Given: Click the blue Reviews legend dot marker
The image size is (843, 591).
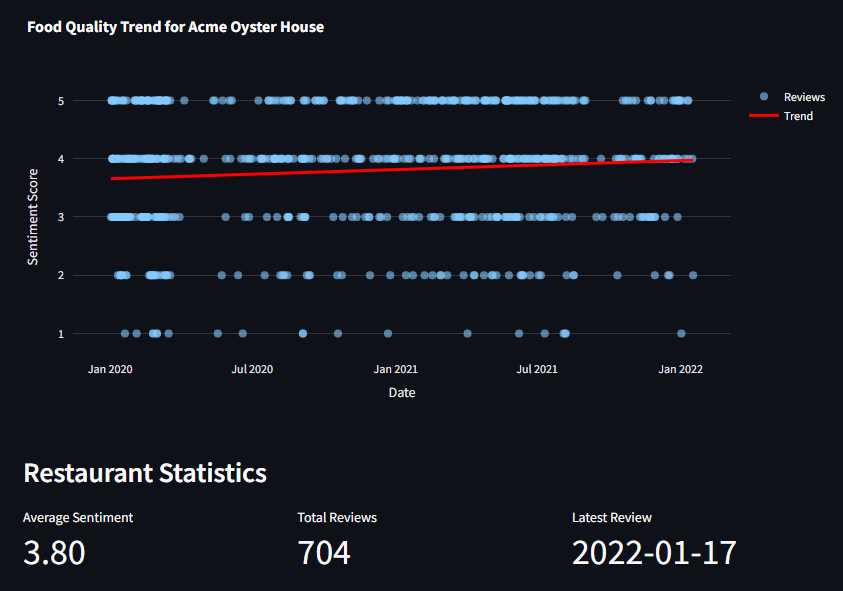Looking at the screenshot, I should click(764, 97).
